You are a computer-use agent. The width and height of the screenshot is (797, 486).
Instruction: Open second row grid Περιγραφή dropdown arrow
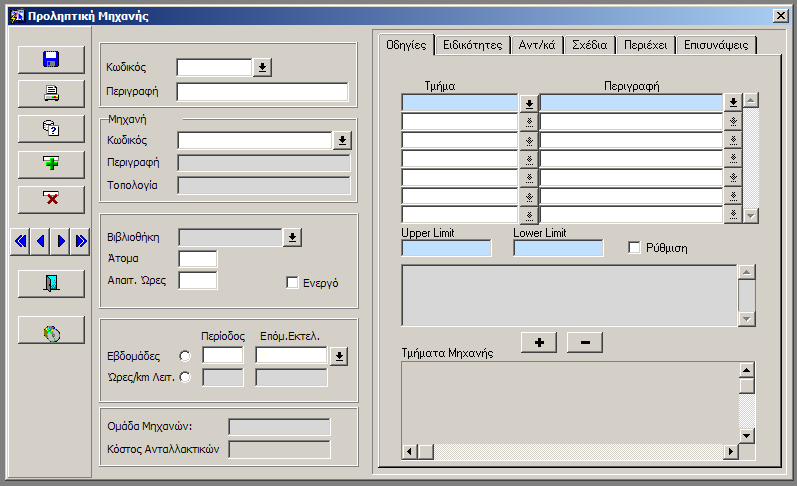pyautogui.click(x=733, y=121)
